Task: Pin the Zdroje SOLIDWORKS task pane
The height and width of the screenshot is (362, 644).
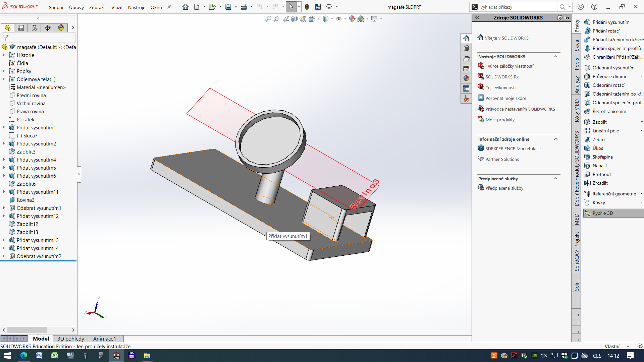Action: (567, 18)
